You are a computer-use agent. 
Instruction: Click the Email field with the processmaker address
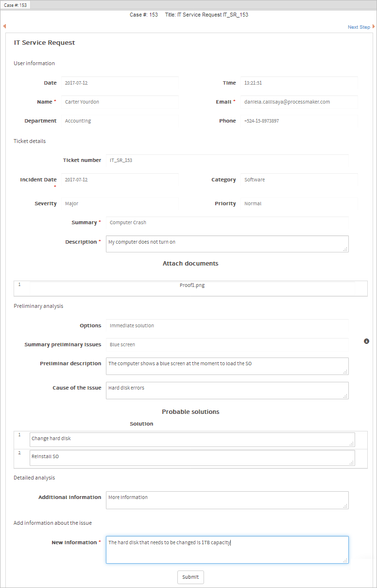[299, 102]
